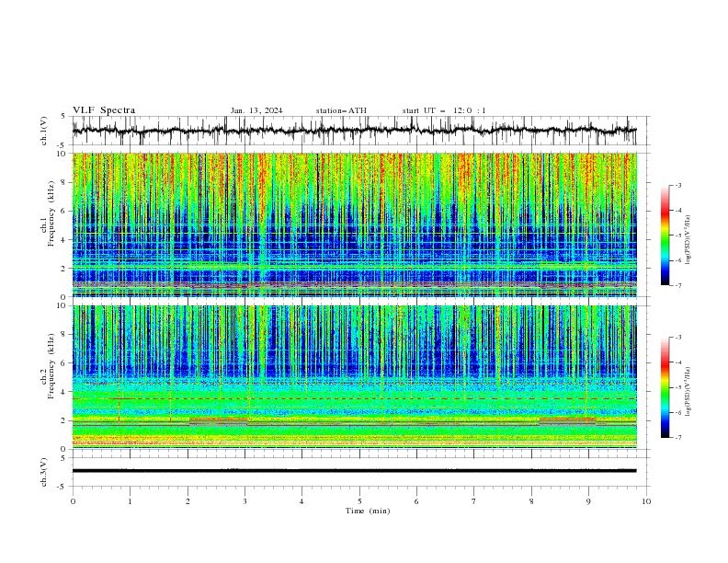728x563 pixels.
Task: Click the time axis tick label '10'
Action: (646, 501)
